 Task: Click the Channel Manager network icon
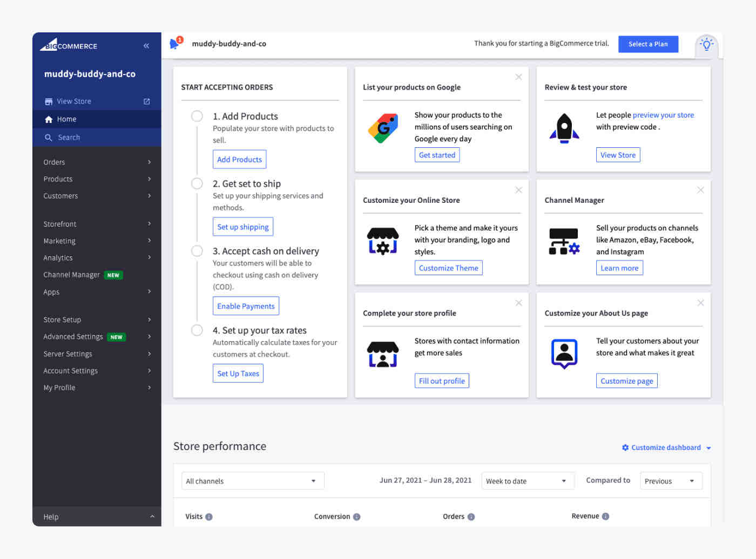(564, 241)
